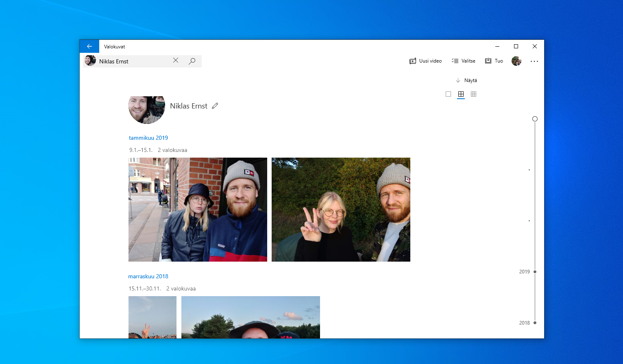The width and height of the screenshot is (623, 364).
Task: Navigate back with the blue arrow
Action: pos(89,46)
